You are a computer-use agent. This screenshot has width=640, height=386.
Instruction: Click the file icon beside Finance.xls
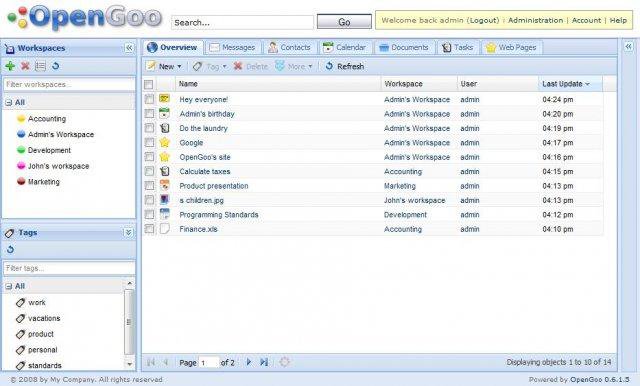164,228
